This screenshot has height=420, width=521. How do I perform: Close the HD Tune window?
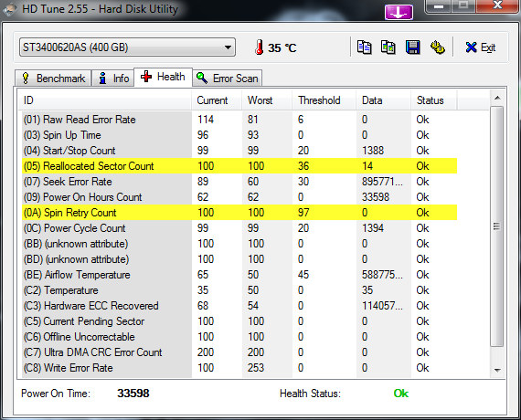(x=497, y=6)
